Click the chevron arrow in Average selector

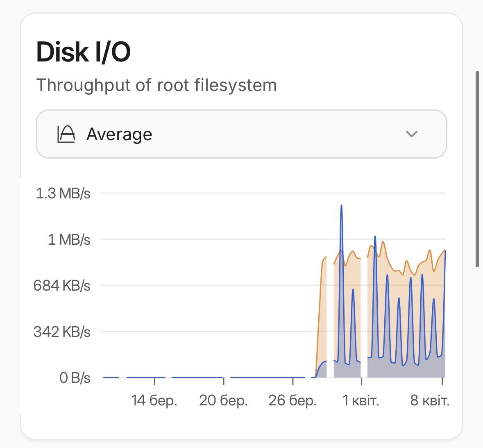[x=411, y=134]
